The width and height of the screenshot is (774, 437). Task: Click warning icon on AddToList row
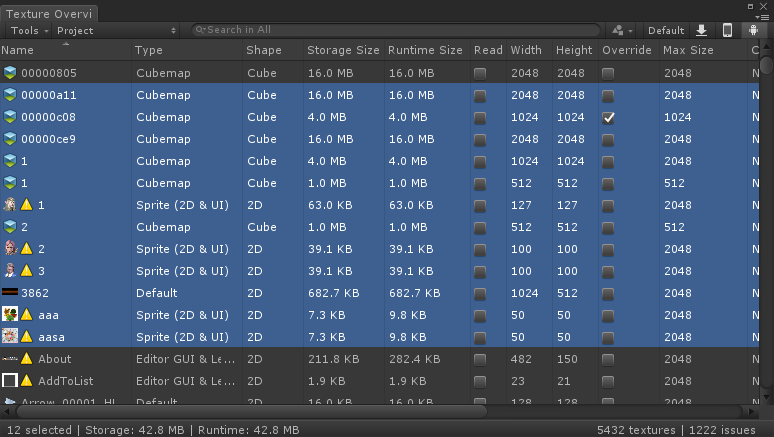(27, 381)
